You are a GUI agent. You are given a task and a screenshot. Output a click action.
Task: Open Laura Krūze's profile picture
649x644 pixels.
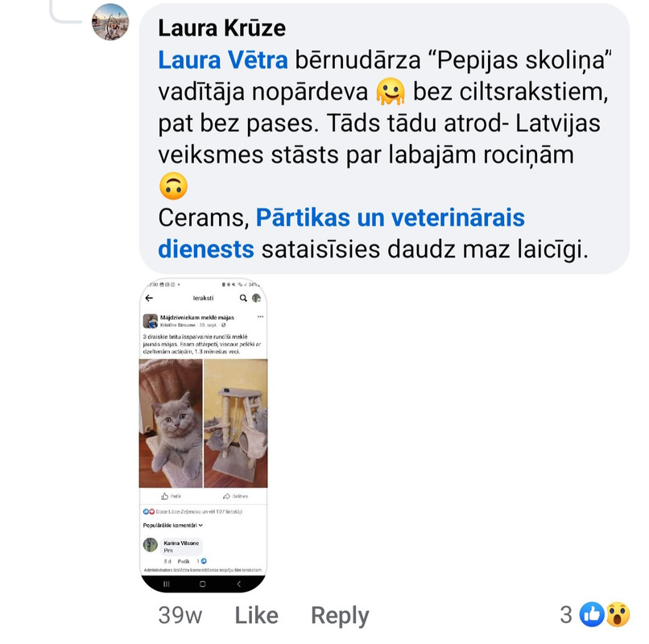click(110, 22)
